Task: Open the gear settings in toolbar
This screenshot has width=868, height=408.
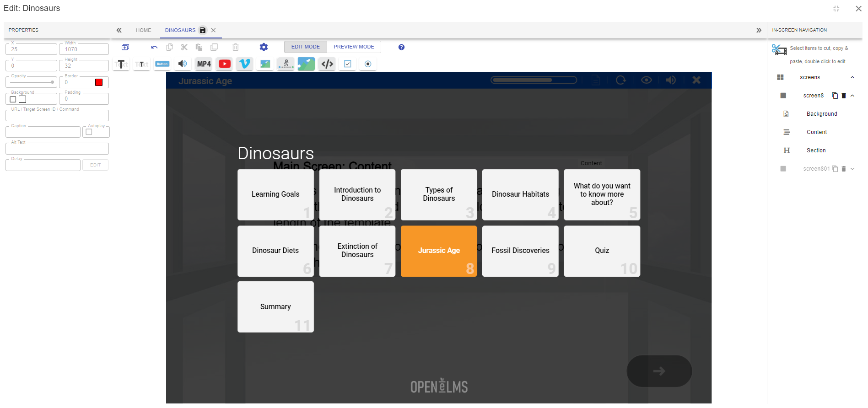Action: 264,47
